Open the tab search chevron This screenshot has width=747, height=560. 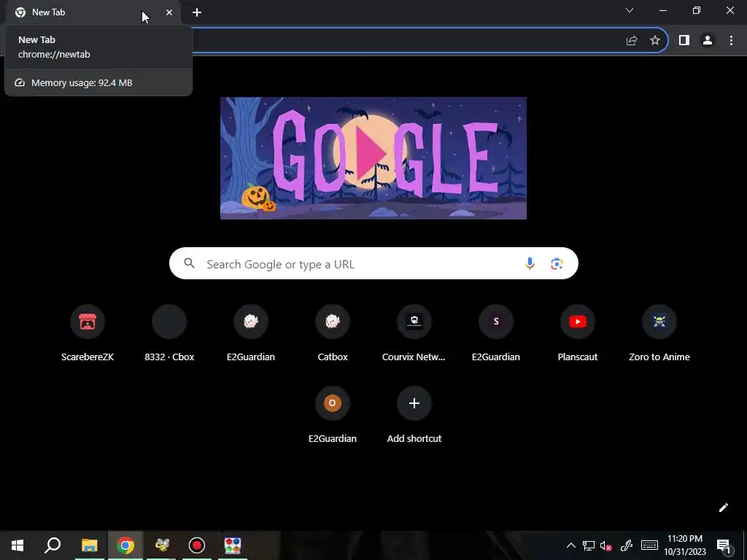pyautogui.click(x=630, y=10)
